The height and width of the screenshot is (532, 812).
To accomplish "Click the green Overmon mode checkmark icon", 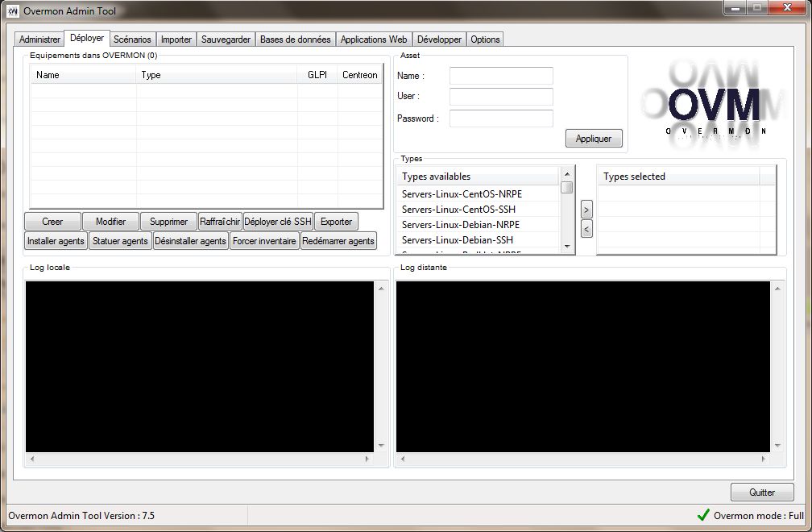I will pyautogui.click(x=703, y=515).
